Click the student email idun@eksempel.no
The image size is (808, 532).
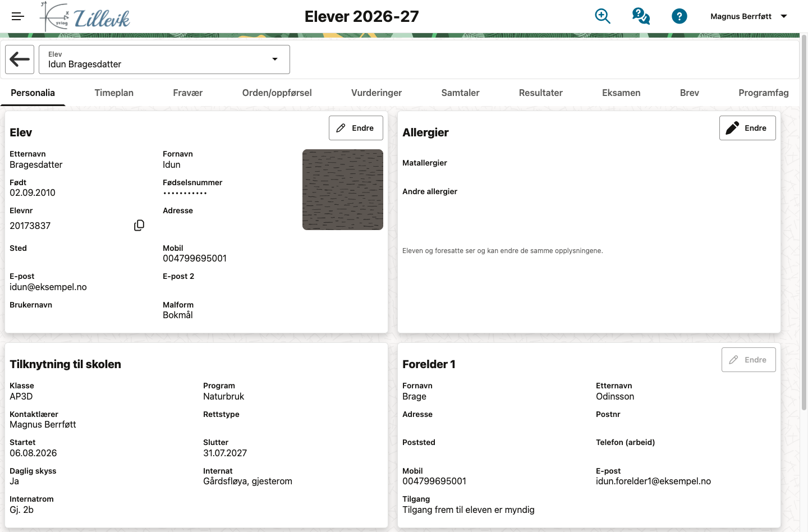[x=48, y=287]
